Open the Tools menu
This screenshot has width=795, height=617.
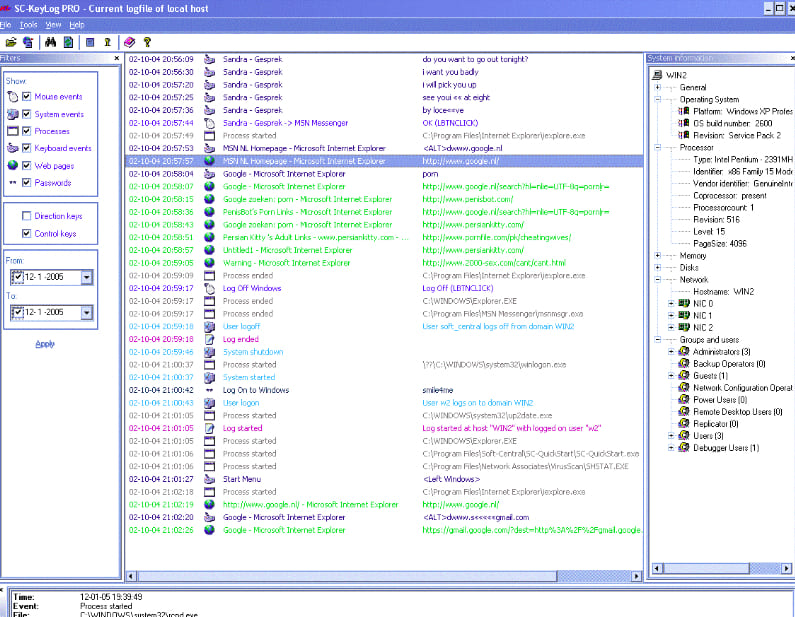[x=28, y=23]
